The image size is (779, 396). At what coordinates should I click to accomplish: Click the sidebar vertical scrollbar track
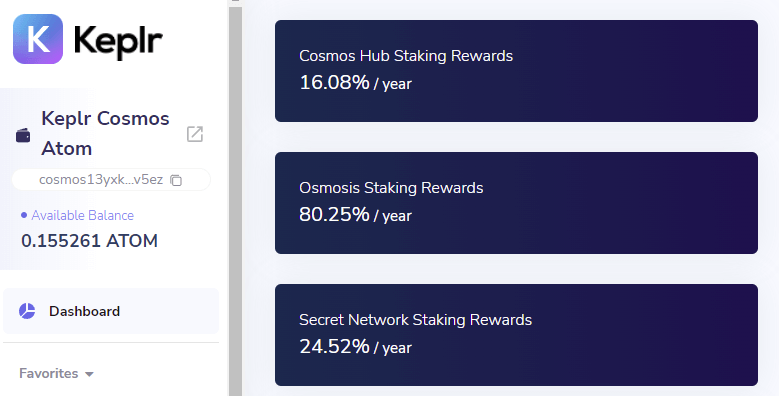click(x=235, y=199)
